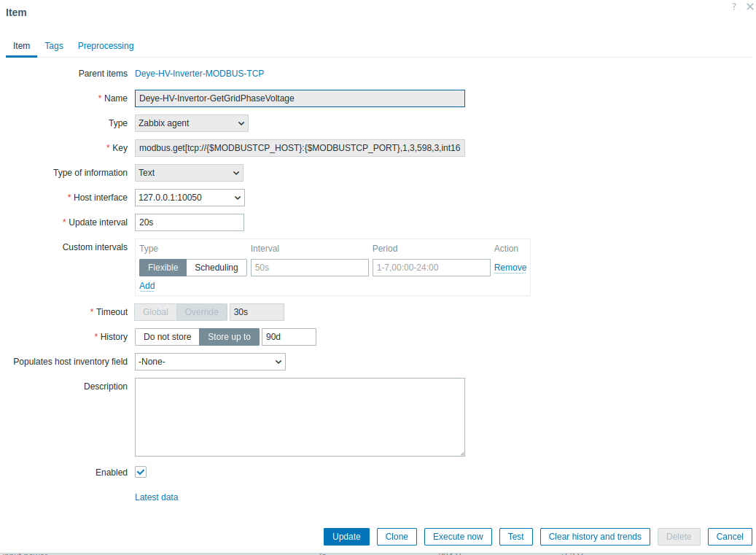
Task: Click the history 90d field
Action: [289, 337]
